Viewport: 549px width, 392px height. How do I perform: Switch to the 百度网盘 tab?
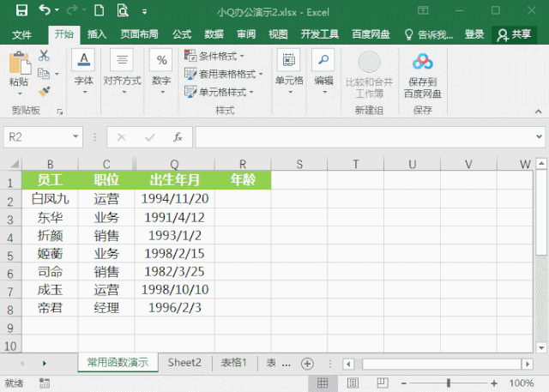[x=371, y=34]
